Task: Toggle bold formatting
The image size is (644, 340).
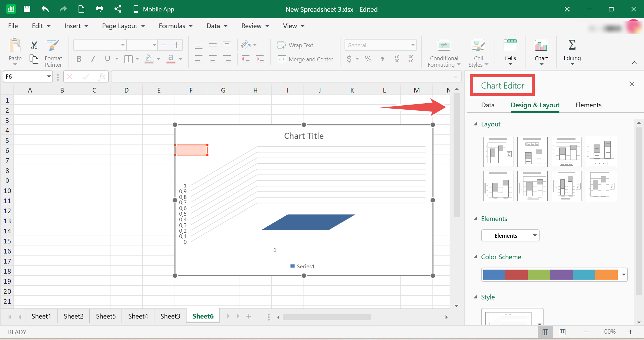Action: pyautogui.click(x=79, y=59)
